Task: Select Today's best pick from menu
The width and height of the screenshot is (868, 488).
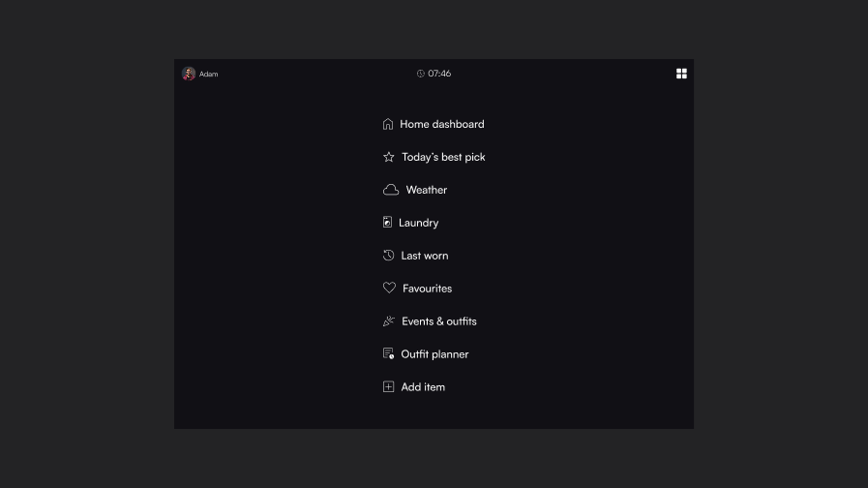Action: pyautogui.click(x=443, y=157)
